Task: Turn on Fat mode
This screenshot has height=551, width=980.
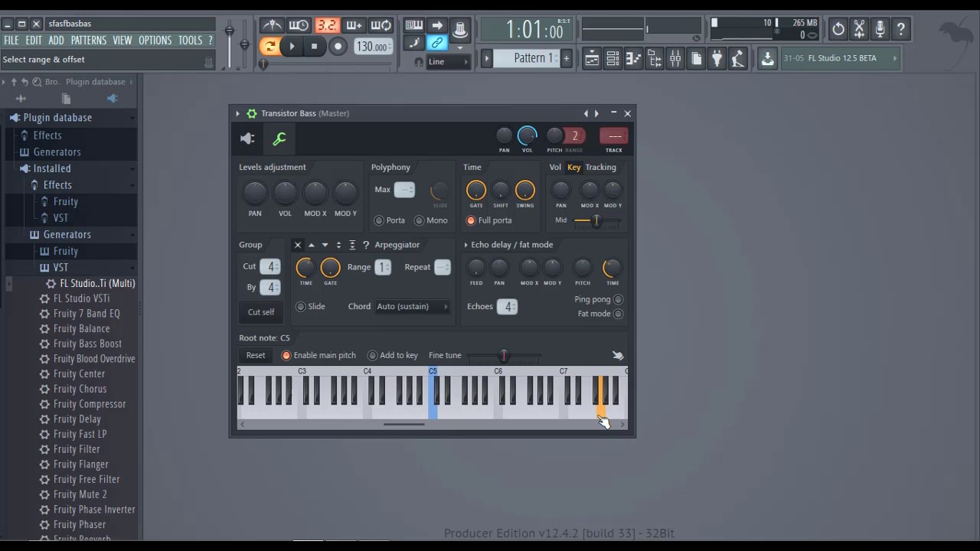Action: [x=618, y=314]
